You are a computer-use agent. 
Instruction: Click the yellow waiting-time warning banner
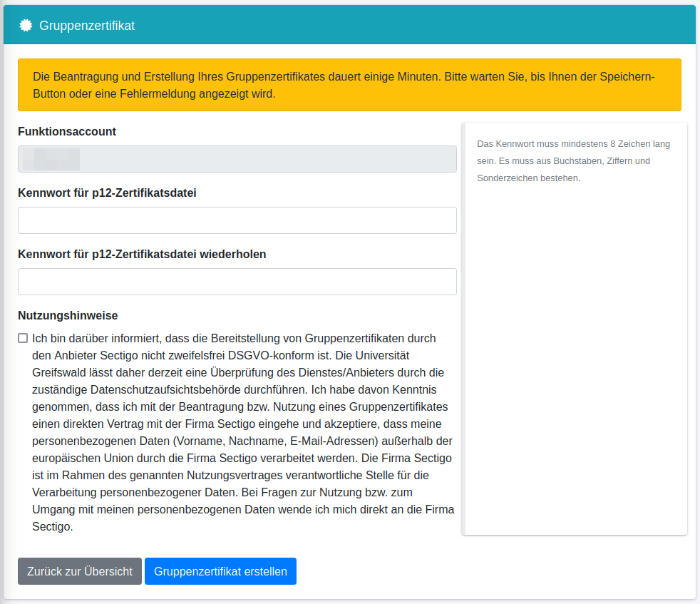[x=349, y=85]
